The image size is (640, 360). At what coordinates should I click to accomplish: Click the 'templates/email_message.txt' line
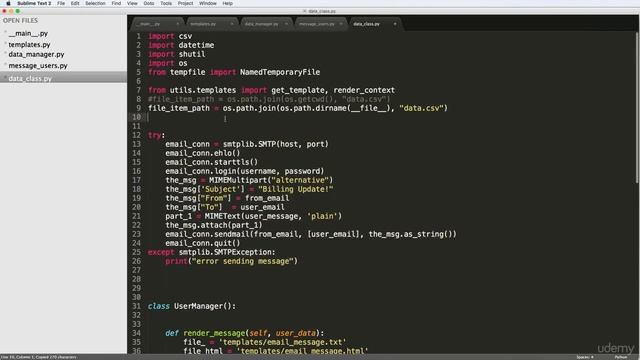tap(264, 342)
